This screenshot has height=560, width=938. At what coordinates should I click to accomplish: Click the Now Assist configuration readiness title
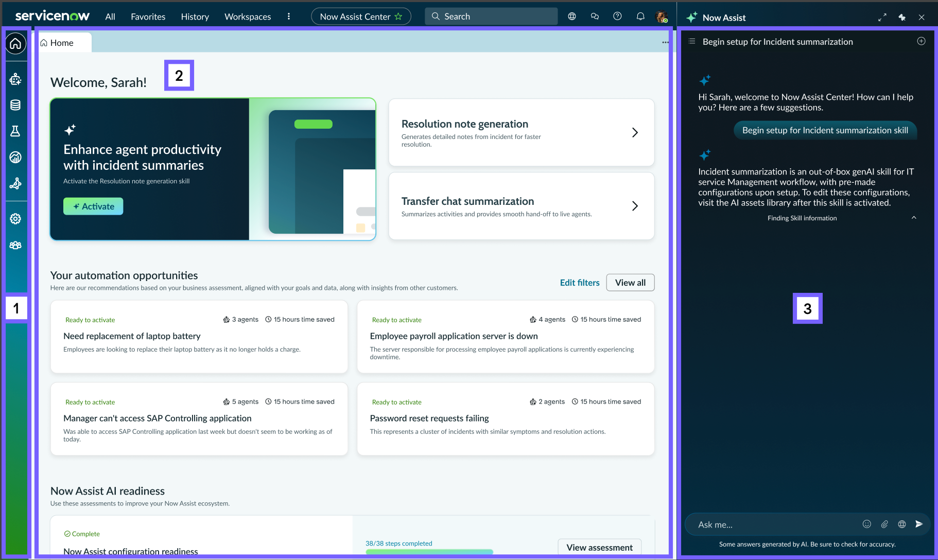131,551
